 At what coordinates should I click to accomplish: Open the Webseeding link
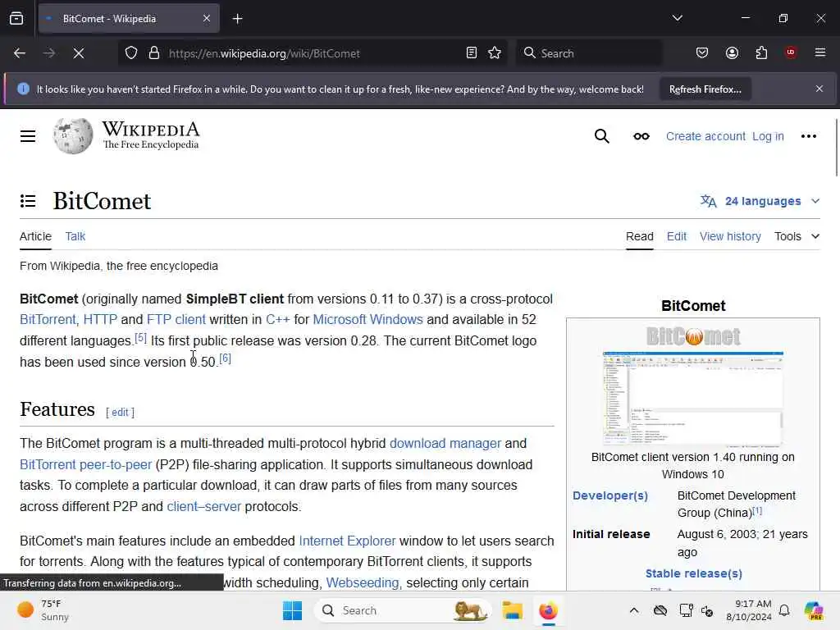coord(362,582)
